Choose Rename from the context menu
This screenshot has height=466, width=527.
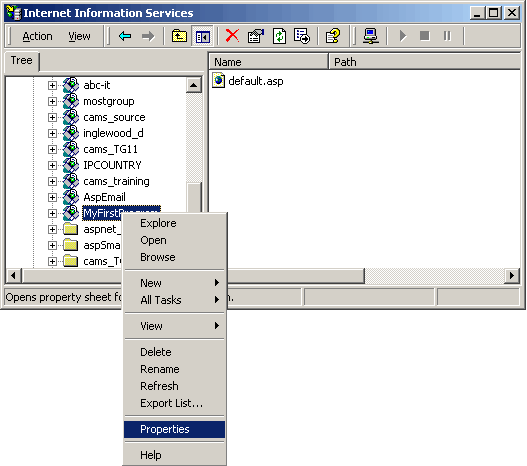coord(174,369)
